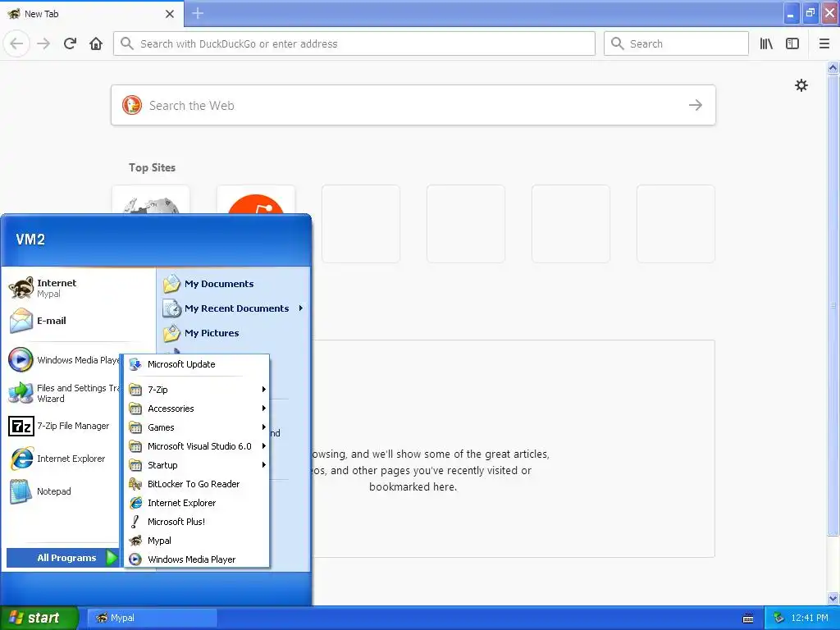Screen dimensions: 840x630
Task: Open the browser home page icon
Action: coord(96,43)
